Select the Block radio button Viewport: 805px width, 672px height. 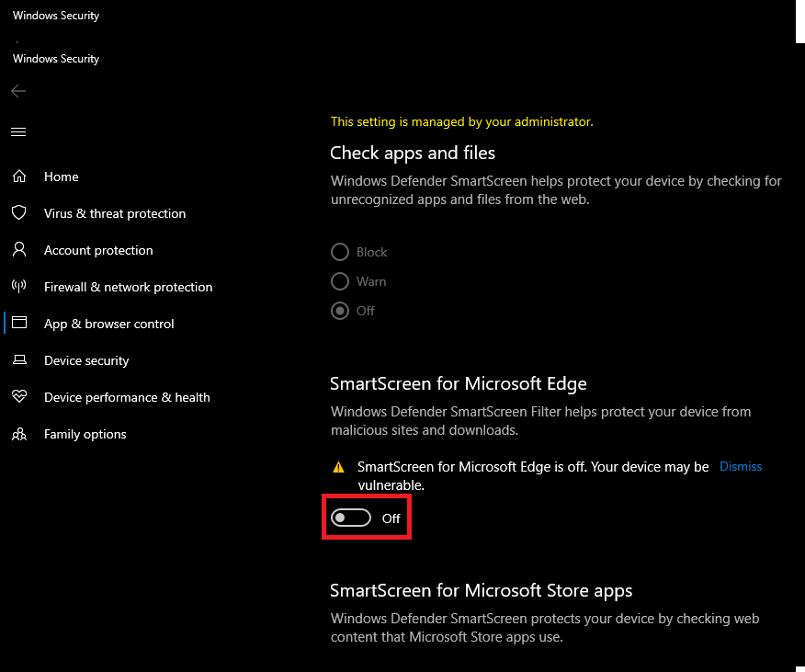click(340, 252)
